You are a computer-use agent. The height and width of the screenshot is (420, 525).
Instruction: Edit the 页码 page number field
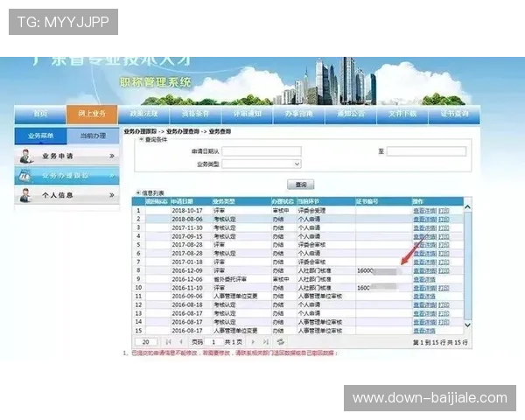point(213,342)
